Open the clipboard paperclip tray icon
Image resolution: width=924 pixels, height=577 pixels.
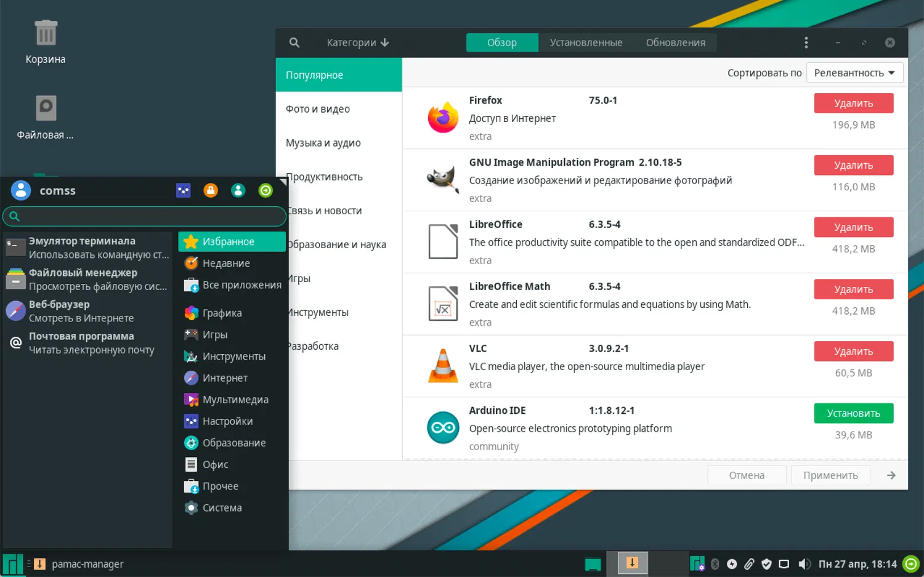(749, 564)
